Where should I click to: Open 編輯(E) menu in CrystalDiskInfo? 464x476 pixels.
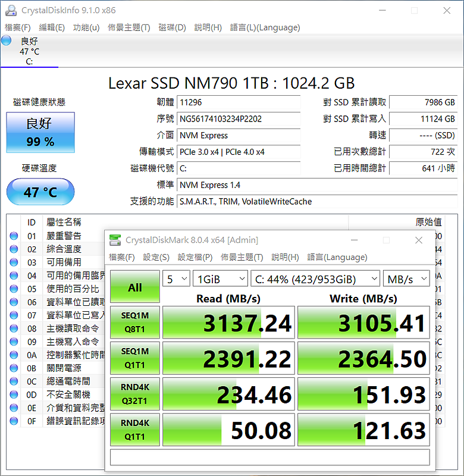click(x=52, y=27)
